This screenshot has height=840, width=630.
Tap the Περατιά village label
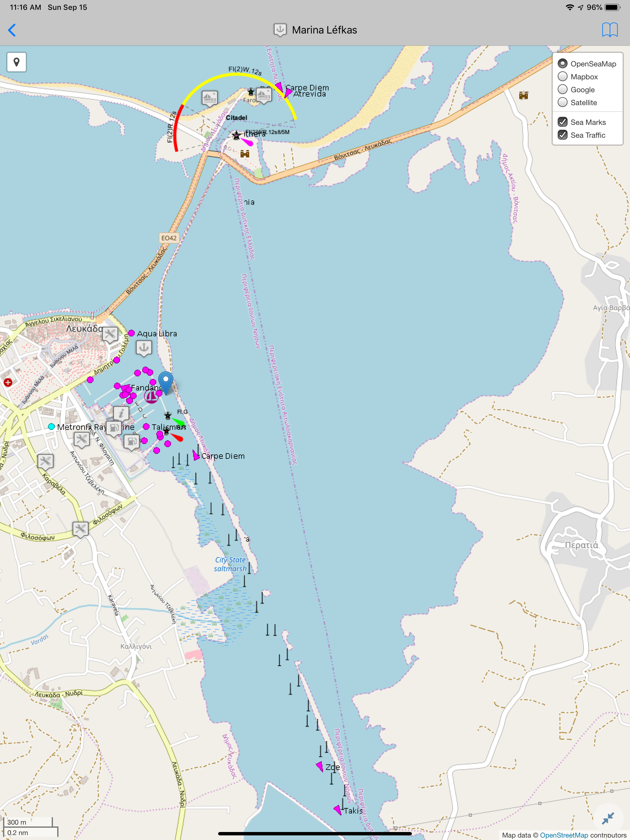[x=581, y=545]
